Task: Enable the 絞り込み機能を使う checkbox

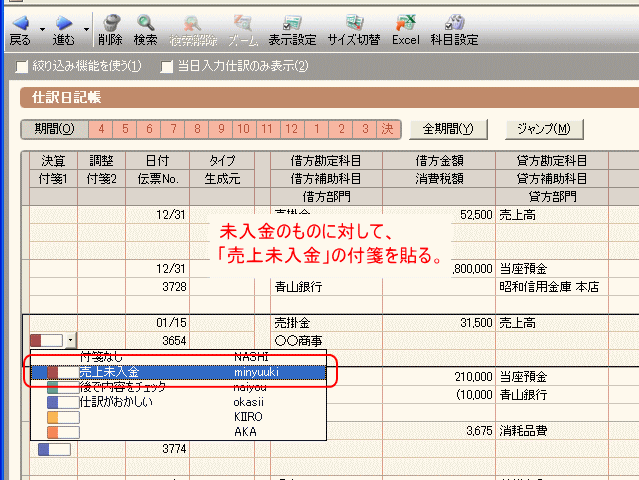Action: pyautogui.click(x=23, y=67)
